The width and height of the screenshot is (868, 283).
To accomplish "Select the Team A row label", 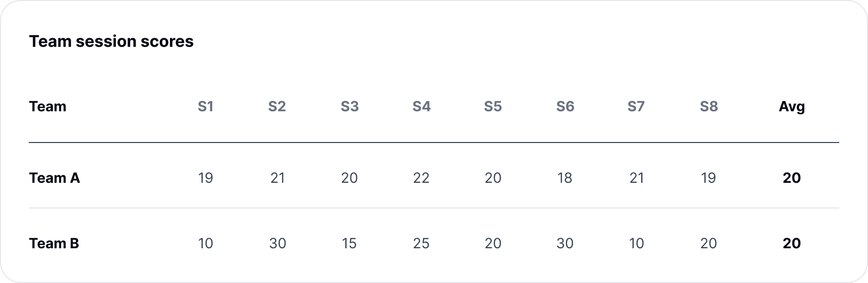I will (x=54, y=178).
